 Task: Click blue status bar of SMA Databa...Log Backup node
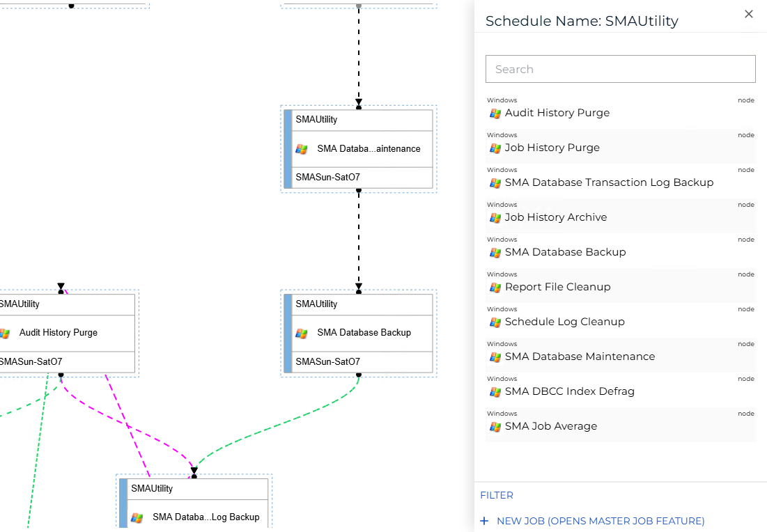click(x=123, y=503)
